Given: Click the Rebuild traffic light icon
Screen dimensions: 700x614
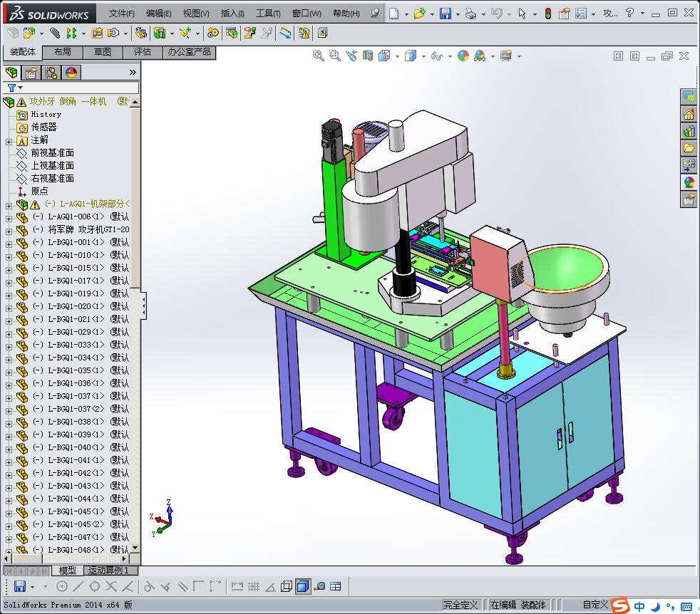Looking at the screenshot, I should [x=547, y=14].
